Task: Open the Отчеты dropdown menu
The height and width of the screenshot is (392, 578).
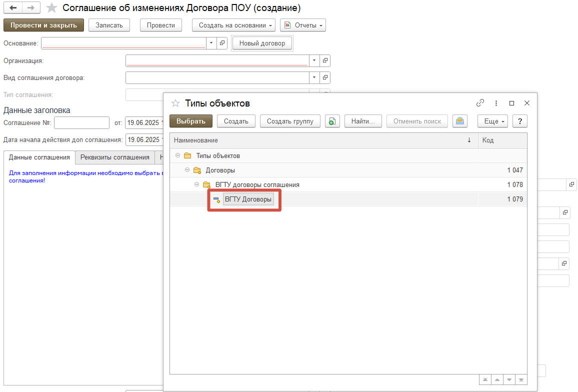Action: (x=303, y=25)
